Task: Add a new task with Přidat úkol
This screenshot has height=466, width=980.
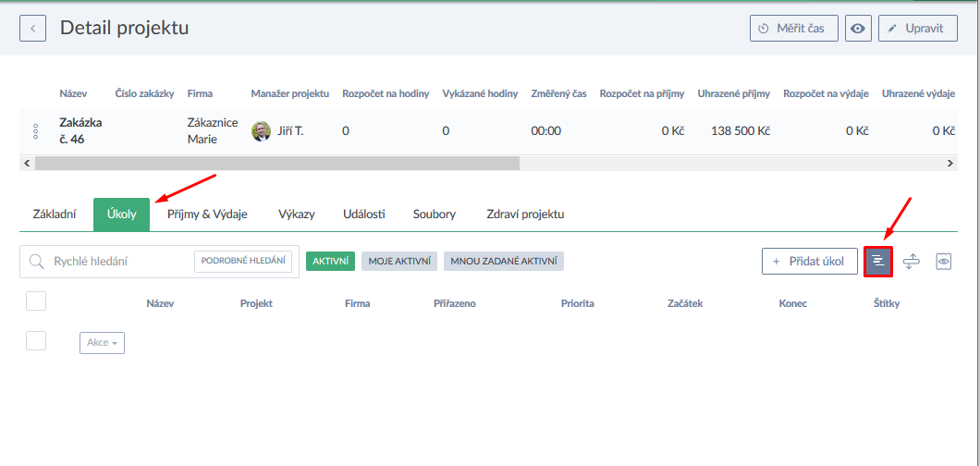Action: click(809, 262)
